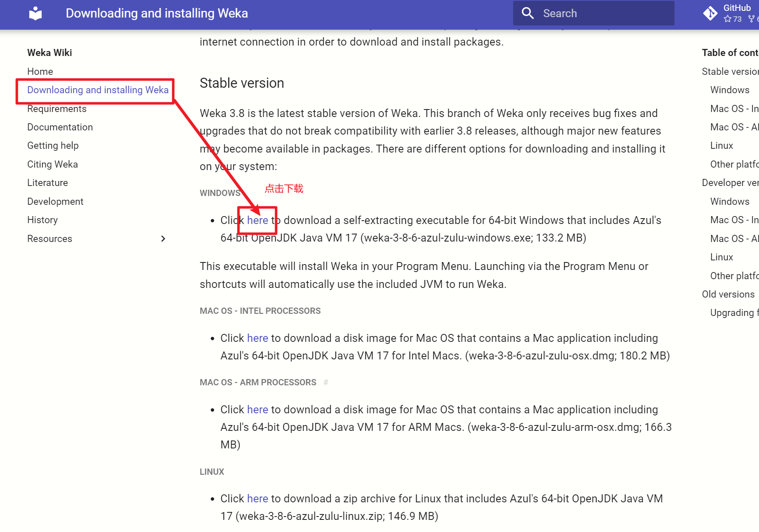The height and width of the screenshot is (532, 759).
Task: Click the Weka Wiki sidebar title
Action: [49, 53]
